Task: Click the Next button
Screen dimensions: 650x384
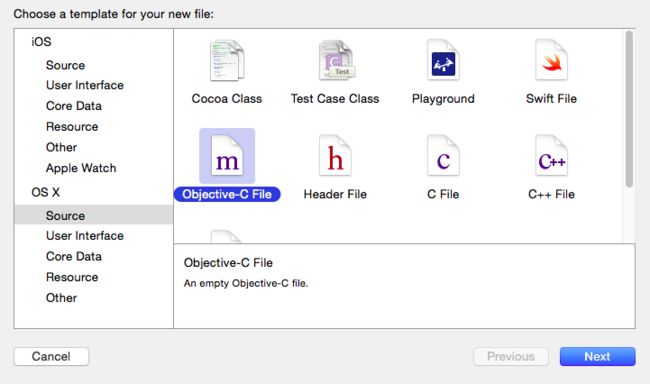Action: pos(597,357)
